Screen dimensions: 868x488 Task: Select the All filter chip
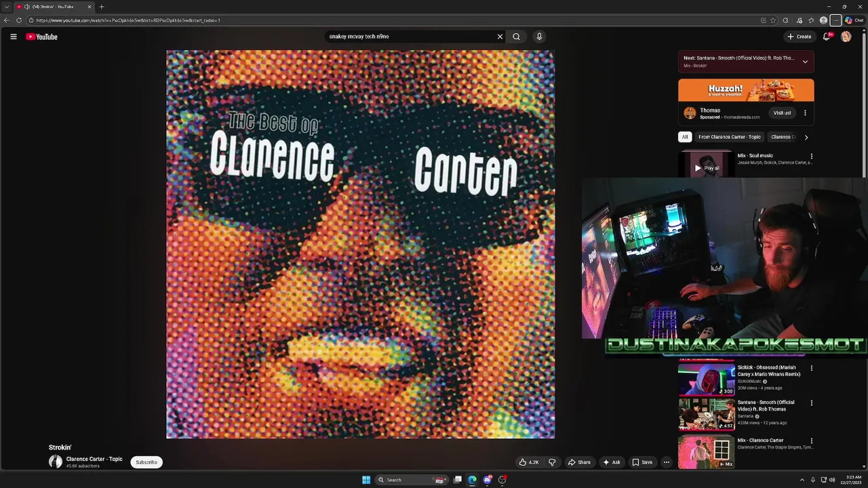[x=685, y=137]
